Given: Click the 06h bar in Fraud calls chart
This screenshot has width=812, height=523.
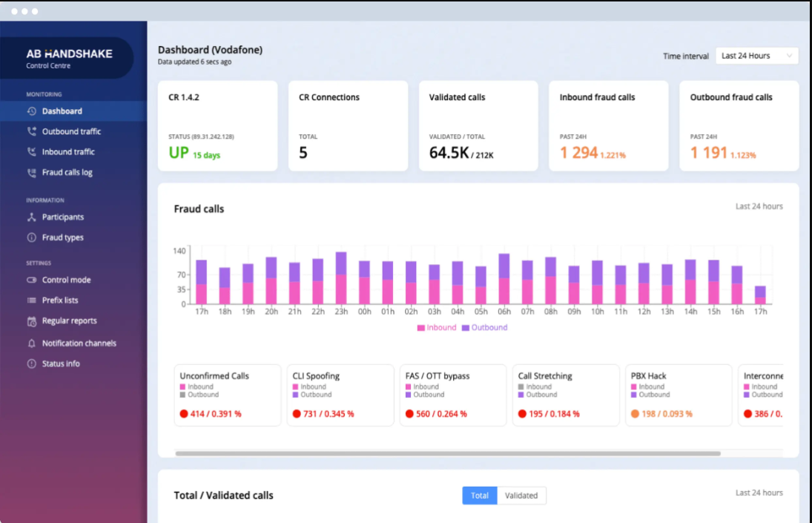Looking at the screenshot, I should tap(504, 279).
